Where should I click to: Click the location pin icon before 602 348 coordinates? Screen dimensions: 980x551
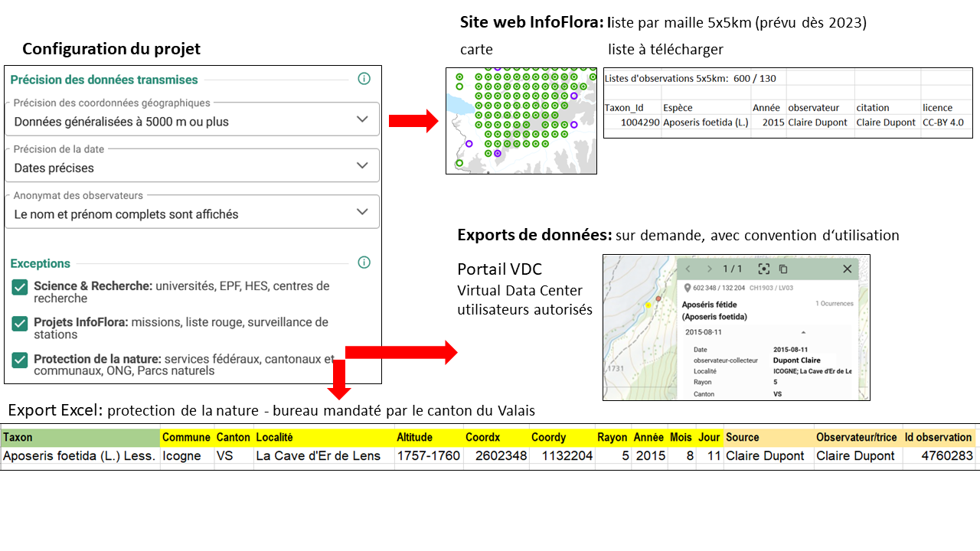(688, 288)
